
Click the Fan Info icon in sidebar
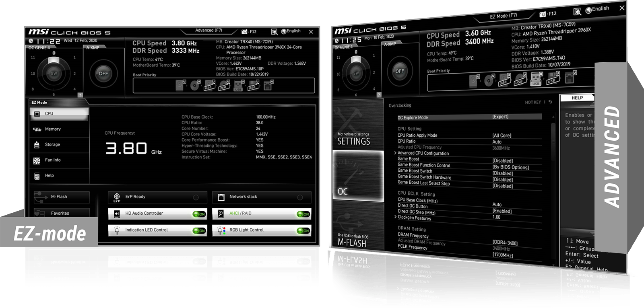click(37, 160)
